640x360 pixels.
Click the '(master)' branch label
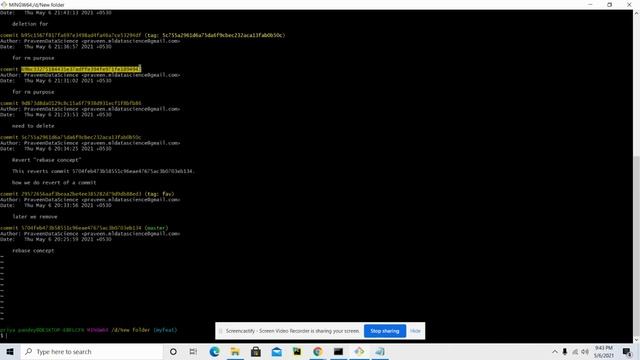[x=156, y=228]
